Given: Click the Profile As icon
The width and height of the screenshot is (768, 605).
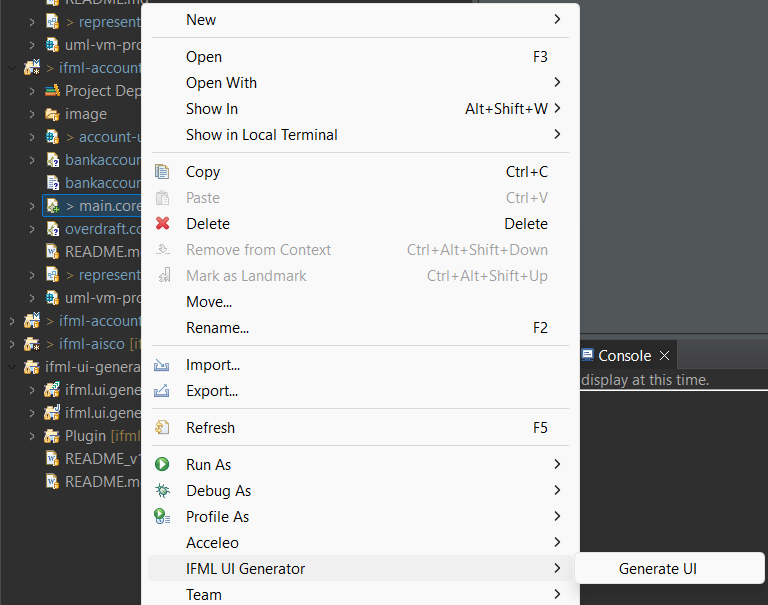Looking at the screenshot, I should click(x=162, y=516).
